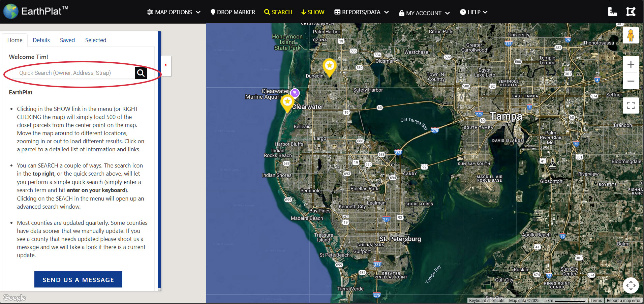
Task: Open Street View pegman control
Action: click(x=631, y=35)
